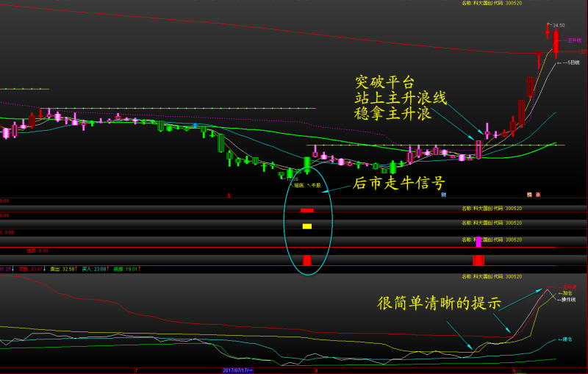Click the 17.26 low price label
This screenshot has height=374, width=588.
(x=293, y=179)
